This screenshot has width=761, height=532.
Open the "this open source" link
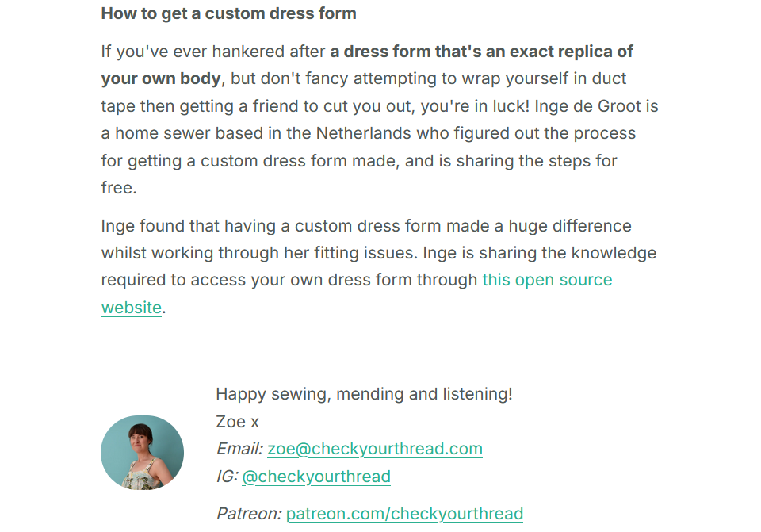point(547,280)
